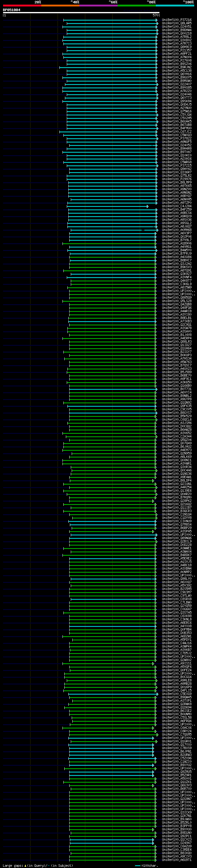Click the label UniRef100_B6TUB8
Viewport: 197px width, 868px height.
point(177,125)
